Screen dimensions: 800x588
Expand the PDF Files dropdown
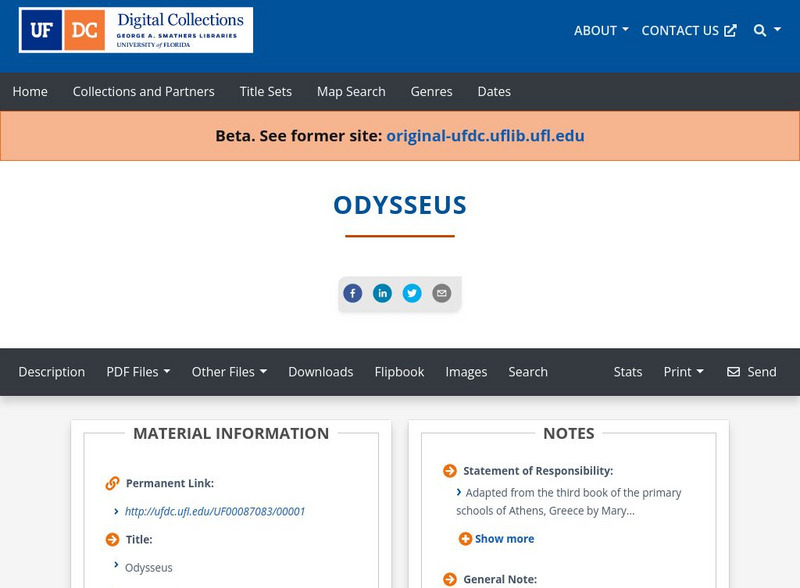pos(139,371)
